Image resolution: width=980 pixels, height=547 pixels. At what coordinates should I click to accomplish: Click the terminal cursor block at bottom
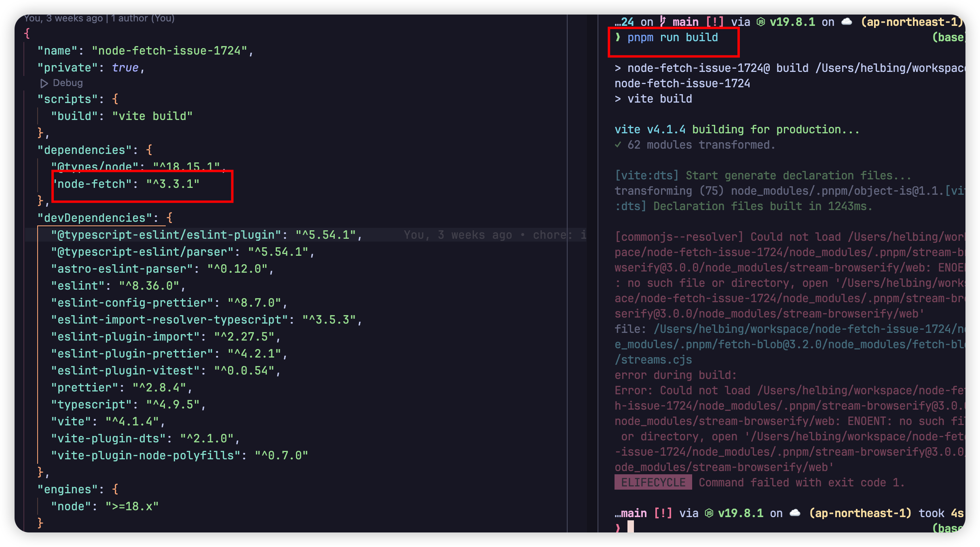(x=630, y=527)
